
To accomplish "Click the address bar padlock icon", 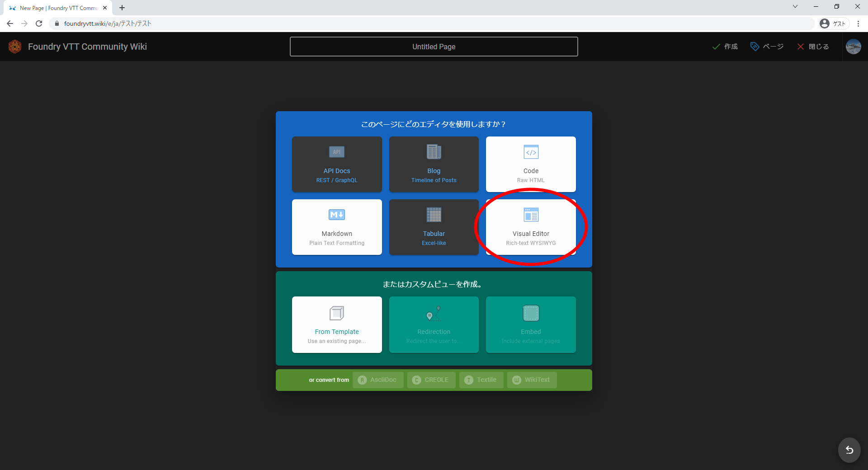I will coord(57,23).
